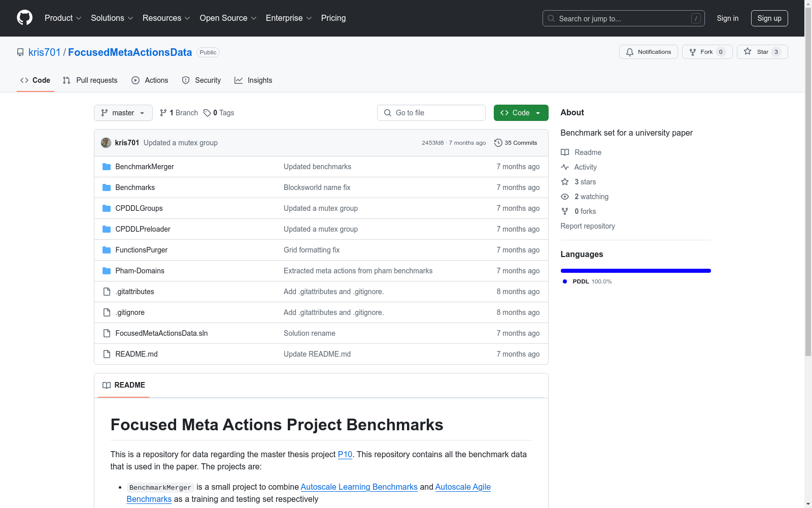Open the kris701 owner link

[45, 52]
